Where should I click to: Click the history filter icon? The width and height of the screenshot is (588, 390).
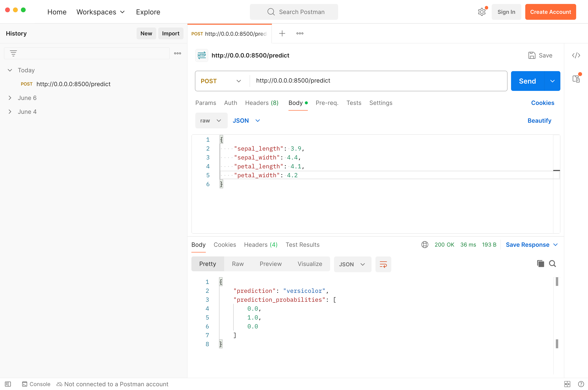[13, 53]
